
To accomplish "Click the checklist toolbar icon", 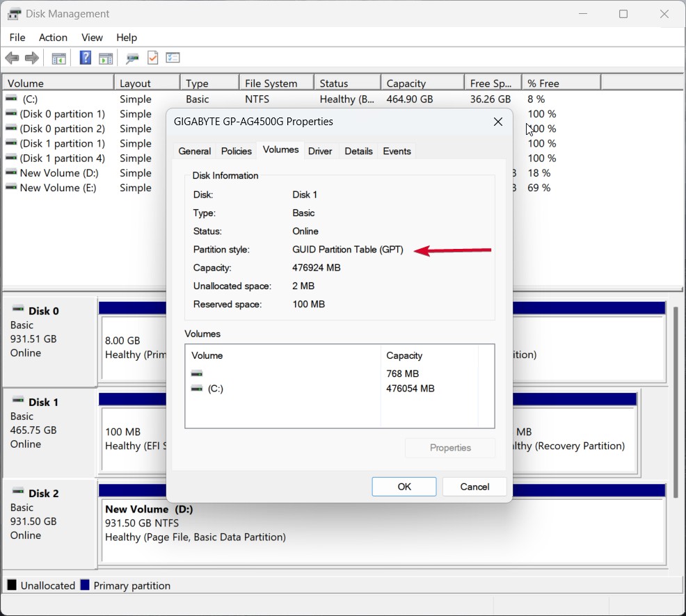I will (173, 58).
